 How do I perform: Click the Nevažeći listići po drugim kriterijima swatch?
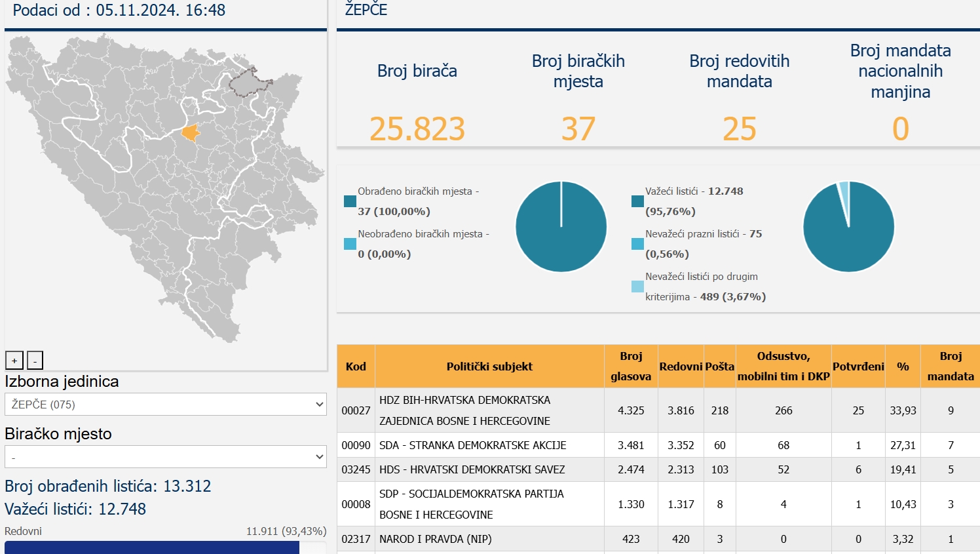pyautogui.click(x=637, y=287)
